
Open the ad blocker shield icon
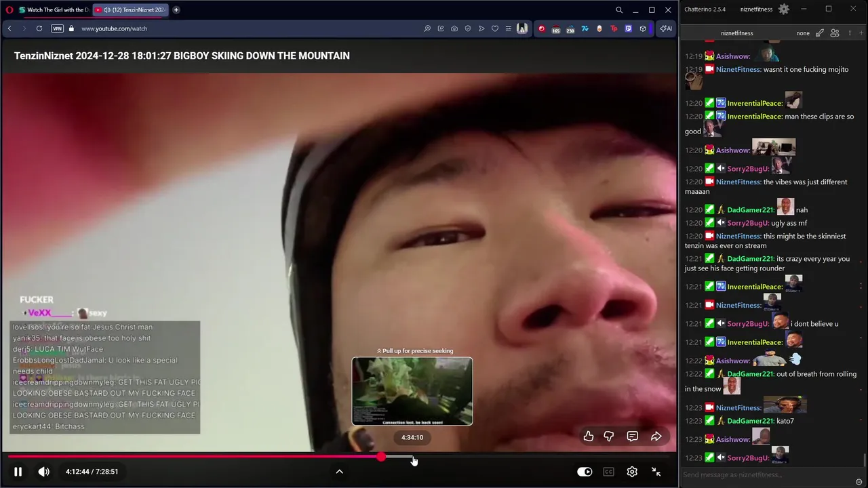click(468, 28)
